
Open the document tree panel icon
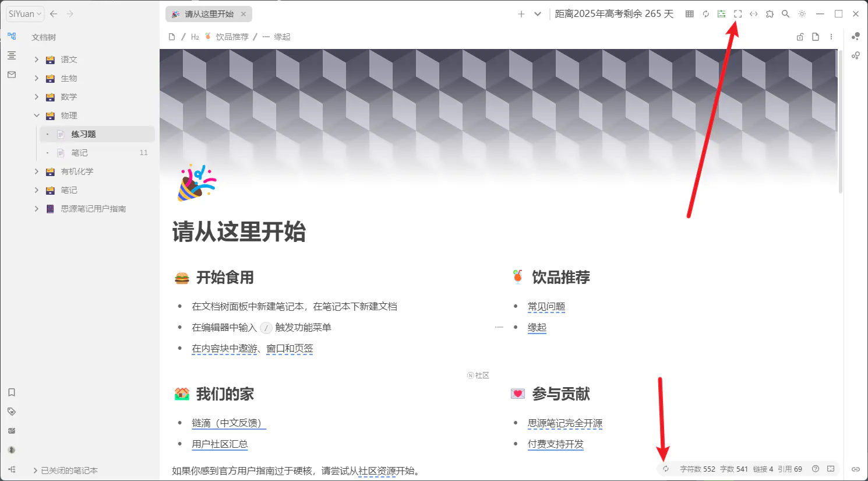[x=12, y=36]
